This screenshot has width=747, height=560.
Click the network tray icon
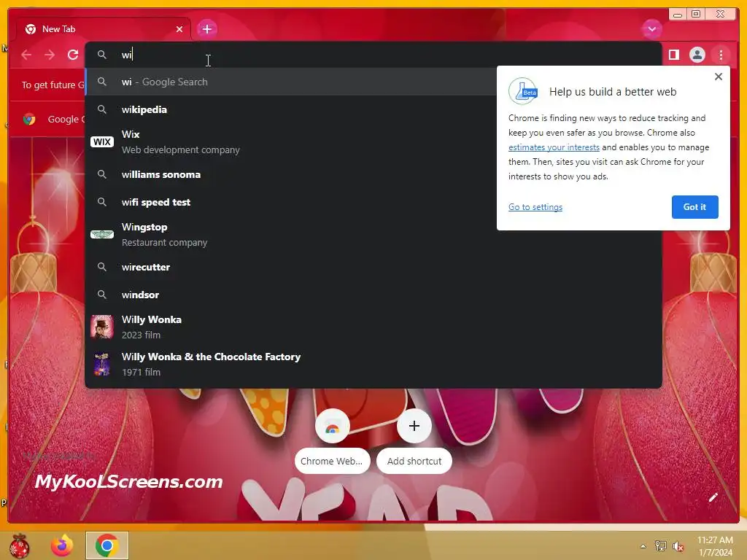(661, 545)
